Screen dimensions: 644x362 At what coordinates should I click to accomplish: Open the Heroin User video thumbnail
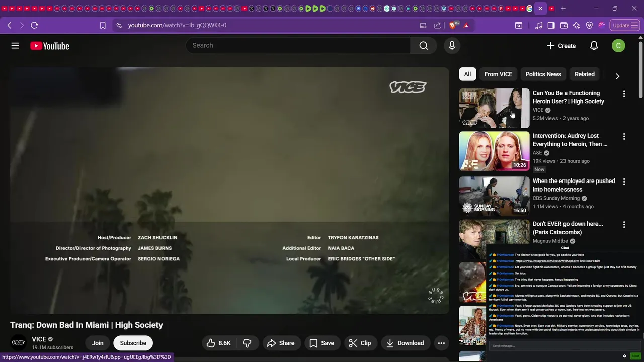[x=494, y=108]
